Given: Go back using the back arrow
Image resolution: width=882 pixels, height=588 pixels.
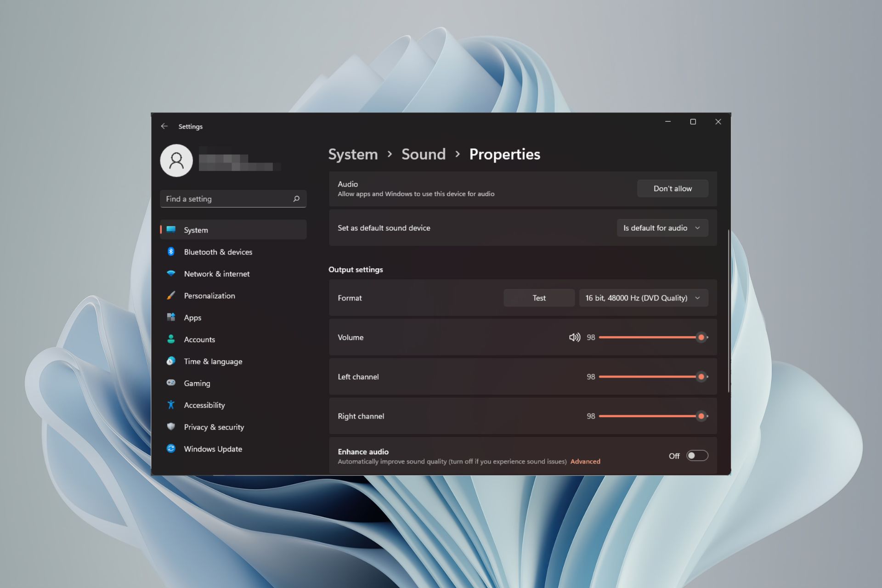Looking at the screenshot, I should [165, 126].
